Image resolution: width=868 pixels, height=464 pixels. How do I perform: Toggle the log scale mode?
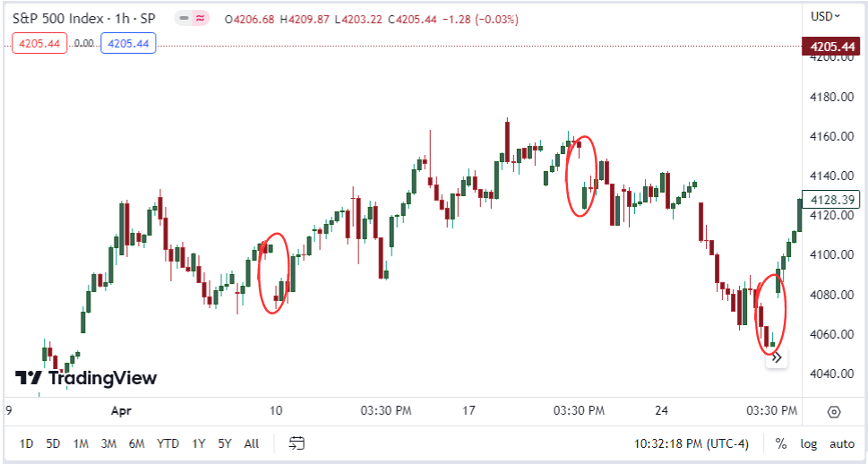808,443
